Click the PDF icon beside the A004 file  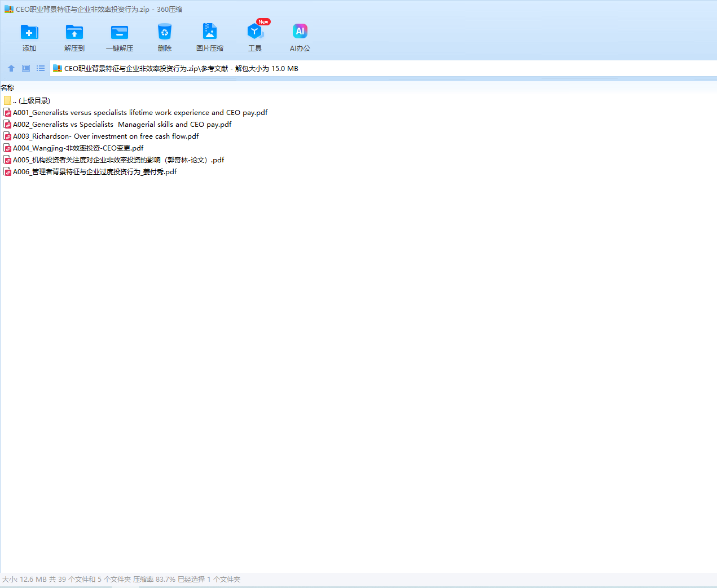click(x=7, y=148)
